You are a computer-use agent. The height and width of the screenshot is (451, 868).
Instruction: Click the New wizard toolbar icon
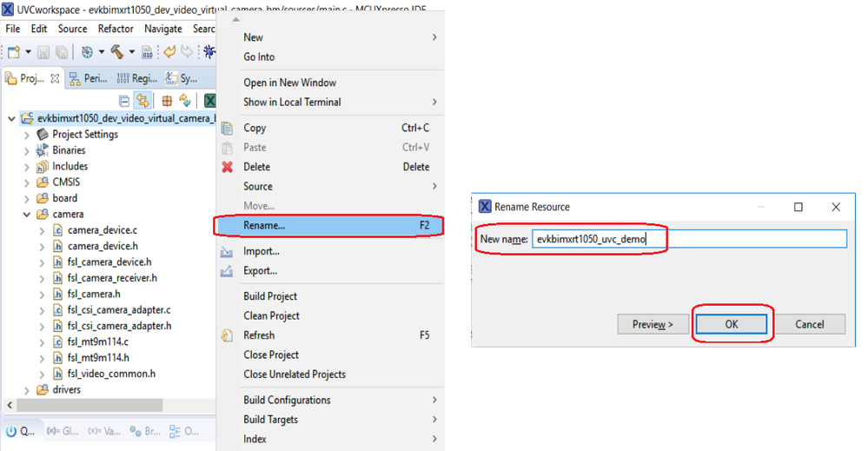(13, 52)
